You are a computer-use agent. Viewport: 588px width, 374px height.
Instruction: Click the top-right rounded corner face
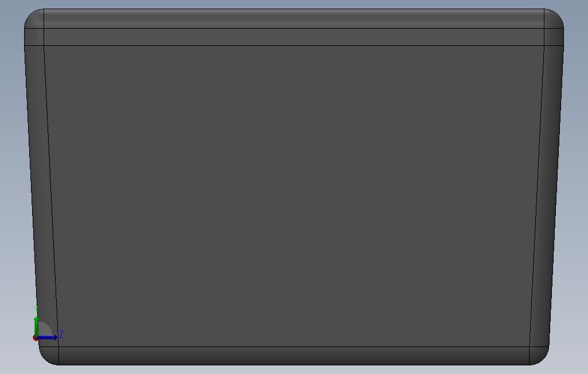point(552,20)
